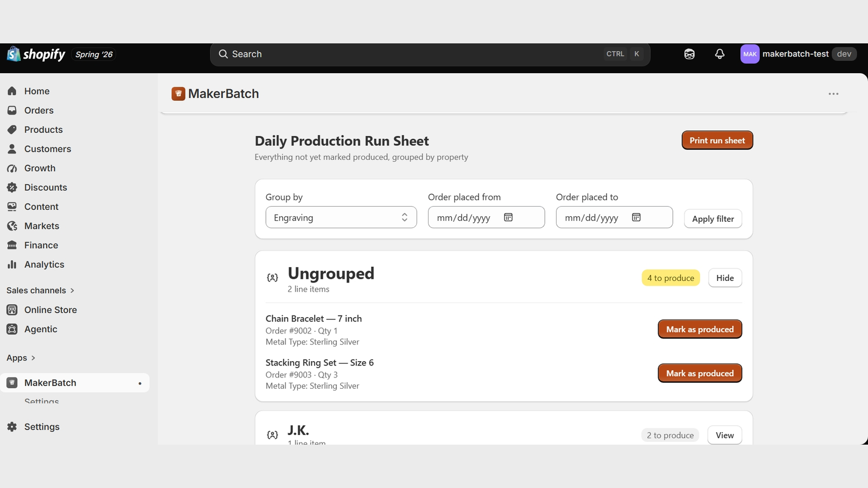This screenshot has width=868, height=488.
Task: Click the Analytics bar chart icon
Action: point(12,265)
